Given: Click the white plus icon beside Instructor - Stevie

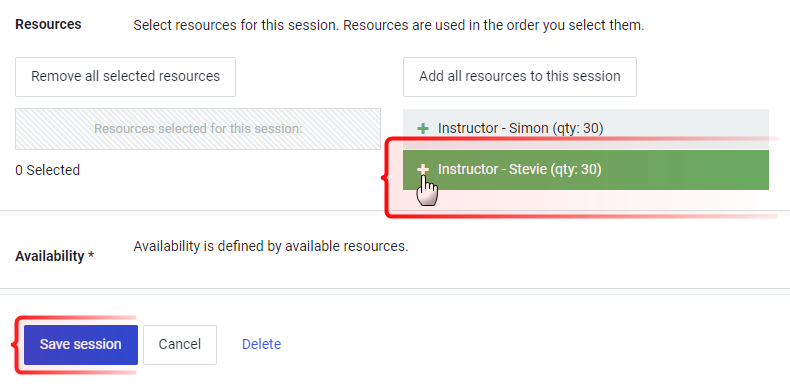Looking at the screenshot, I should 423,170.
